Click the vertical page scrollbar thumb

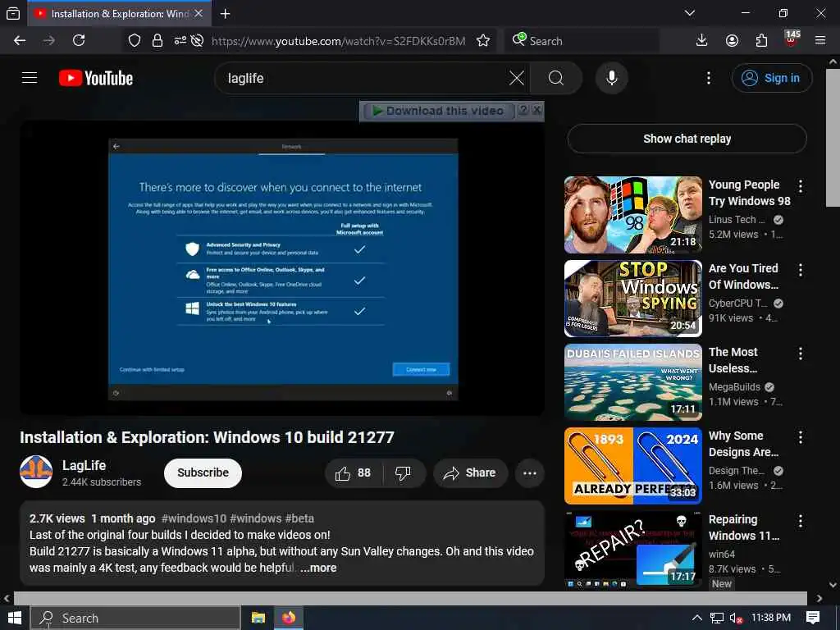click(833, 138)
